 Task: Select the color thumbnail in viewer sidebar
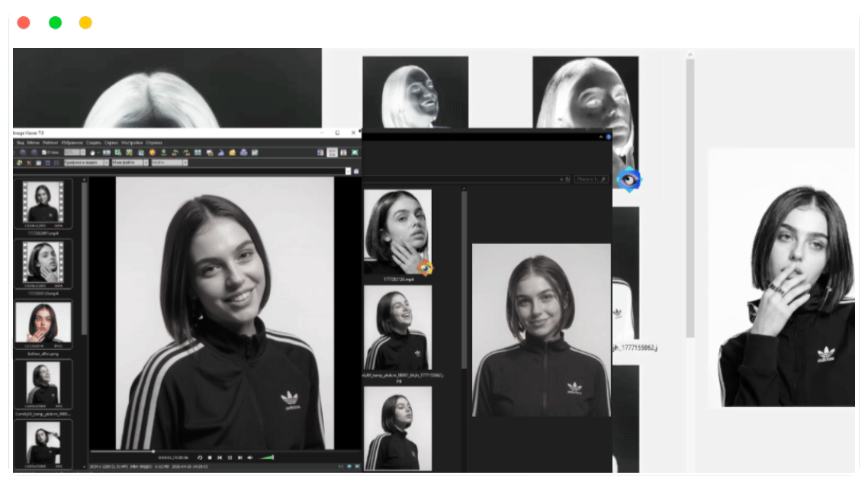point(43,324)
